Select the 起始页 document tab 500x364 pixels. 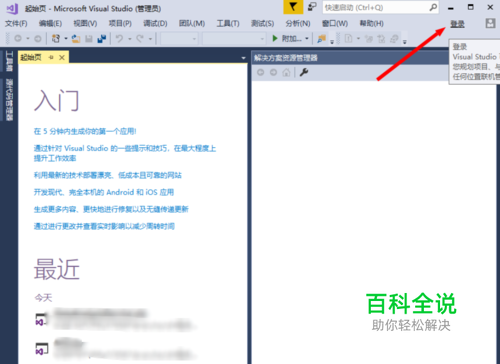click(31, 57)
